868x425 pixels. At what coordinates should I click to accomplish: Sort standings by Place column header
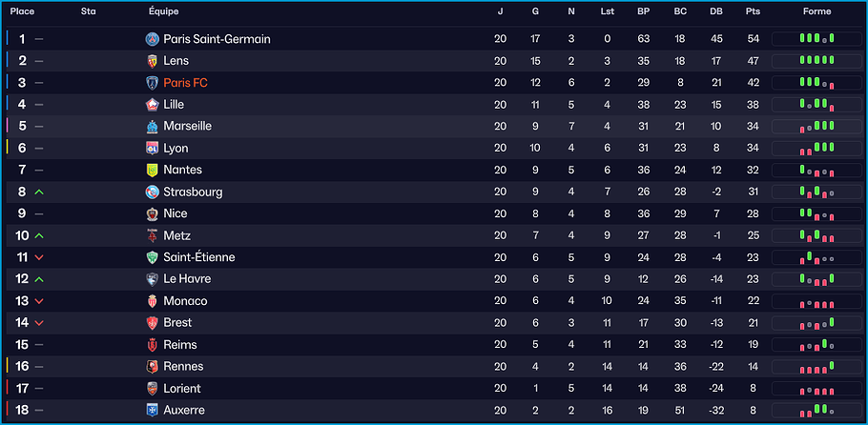tap(22, 11)
